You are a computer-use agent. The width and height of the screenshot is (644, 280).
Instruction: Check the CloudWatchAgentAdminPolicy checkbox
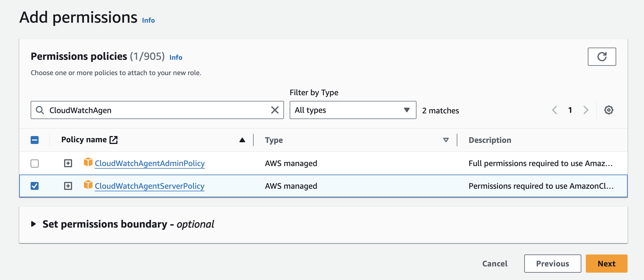point(35,164)
